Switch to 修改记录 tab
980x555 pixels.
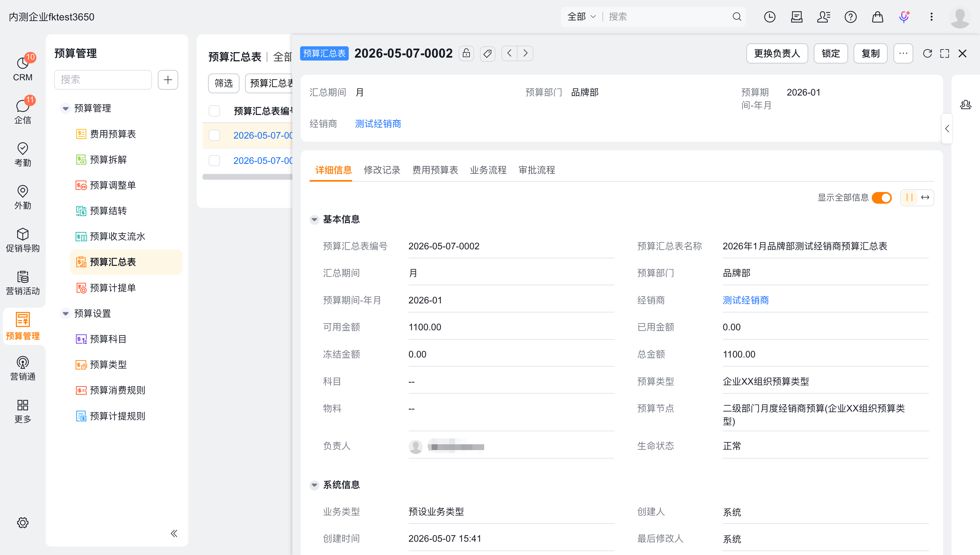[x=382, y=170]
